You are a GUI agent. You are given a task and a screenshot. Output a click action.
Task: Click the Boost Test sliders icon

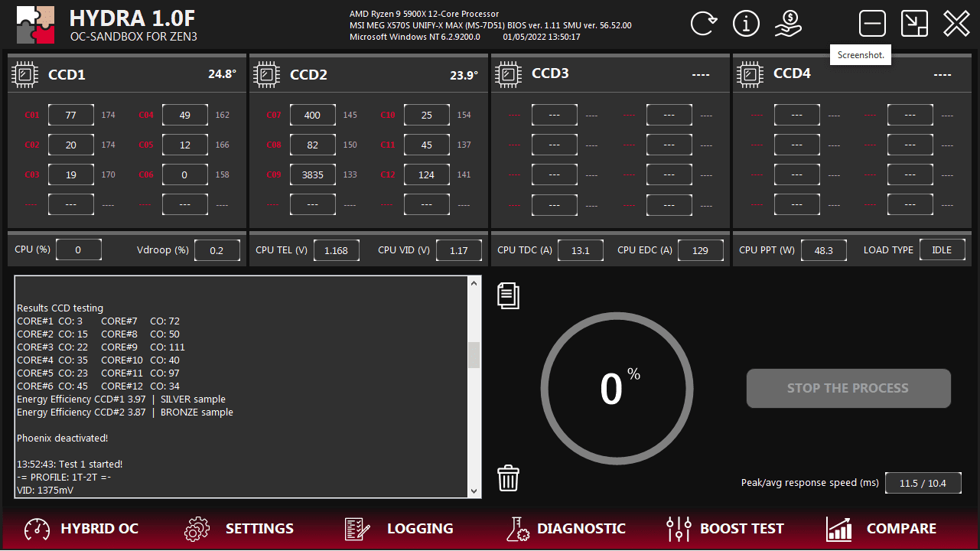[x=679, y=529]
